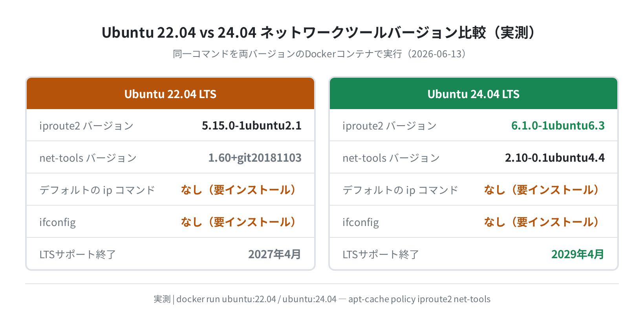644x321 pixels.
Task: Click the value '2029年4月'
Action: pos(578,254)
